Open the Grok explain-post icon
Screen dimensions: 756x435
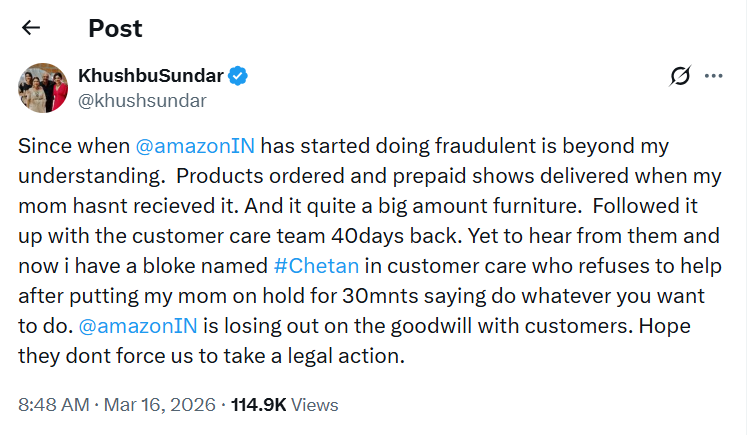pyautogui.click(x=680, y=77)
